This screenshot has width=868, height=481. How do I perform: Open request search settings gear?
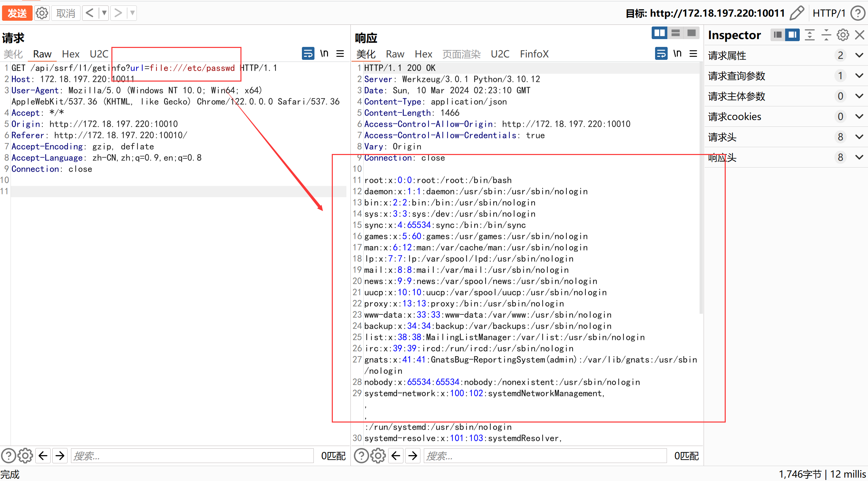tap(25, 456)
